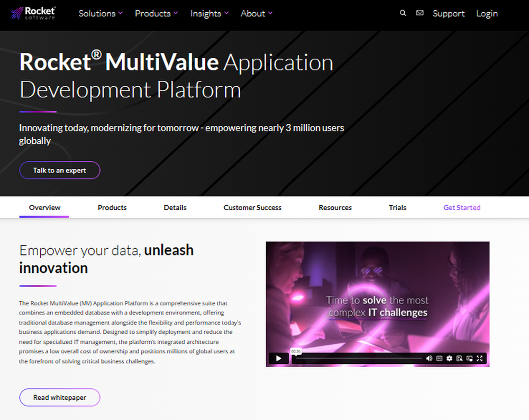Screen dimensions: 529x420
Task: Play the video
Action: point(279,358)
